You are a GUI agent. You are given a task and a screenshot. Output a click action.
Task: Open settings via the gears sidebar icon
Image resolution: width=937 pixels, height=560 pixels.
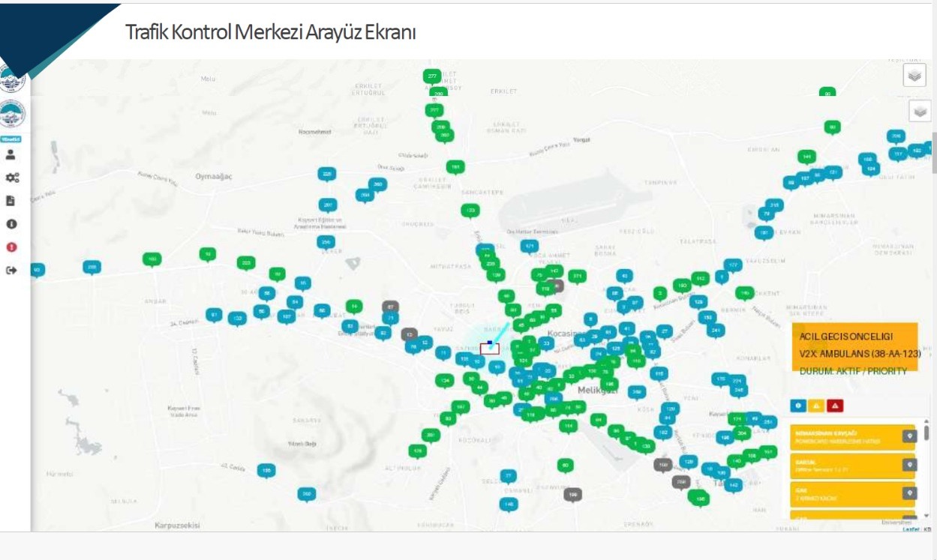point(11,178)
